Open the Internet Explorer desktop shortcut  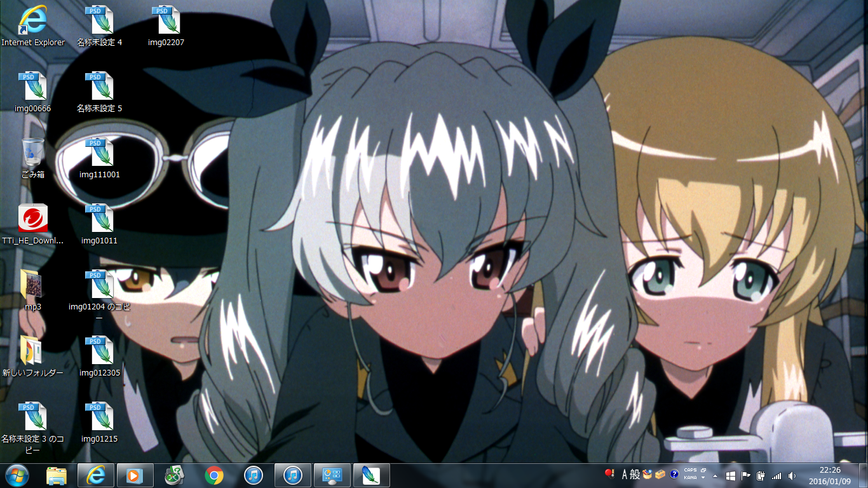click(x=33, y=25)
